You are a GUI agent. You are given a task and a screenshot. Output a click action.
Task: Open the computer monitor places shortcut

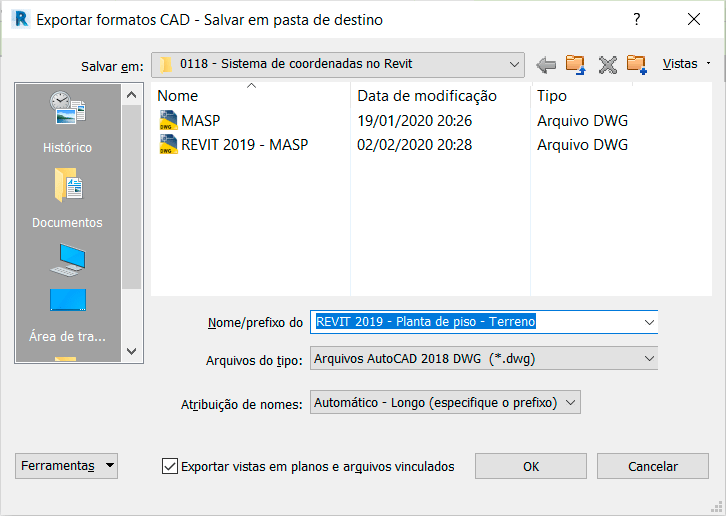click(x=68, y=260)
